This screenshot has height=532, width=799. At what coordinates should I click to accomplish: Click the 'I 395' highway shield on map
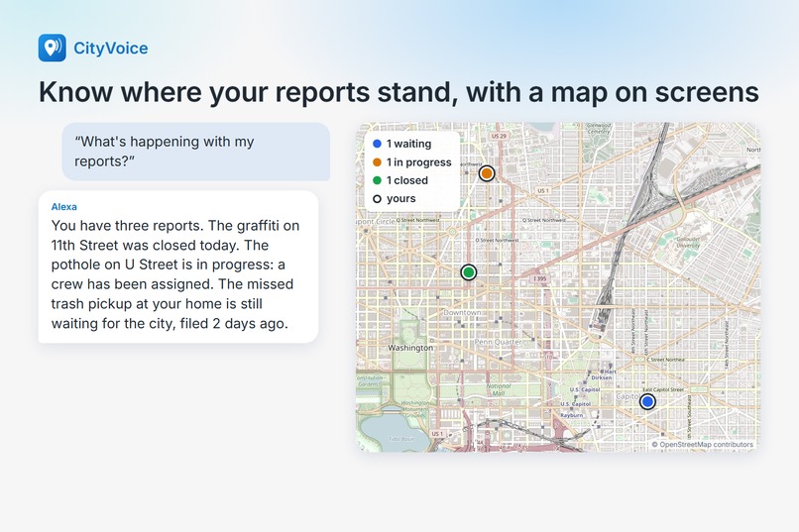tap(539, 279)
